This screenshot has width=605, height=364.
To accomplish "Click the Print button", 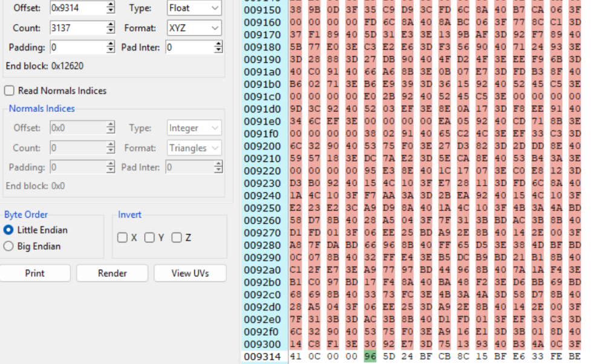I will pos(34,273).
